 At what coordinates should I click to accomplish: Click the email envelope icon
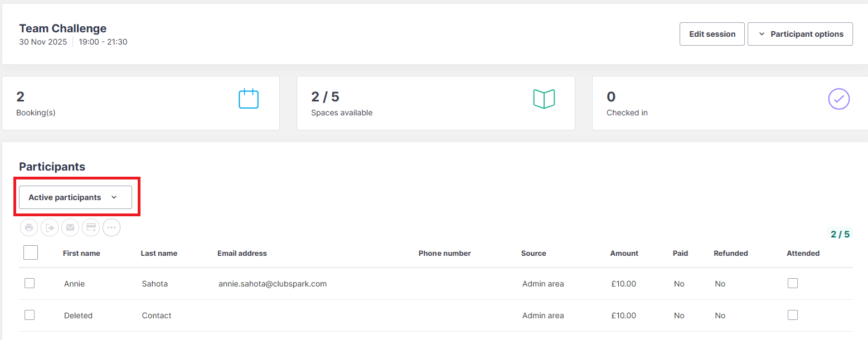click(70, 227)
